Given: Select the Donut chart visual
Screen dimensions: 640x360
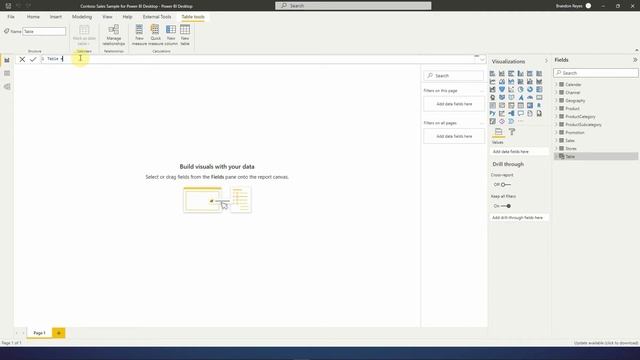Looking at the screenshot, I should pyautogui.click(x=530, y=89).
